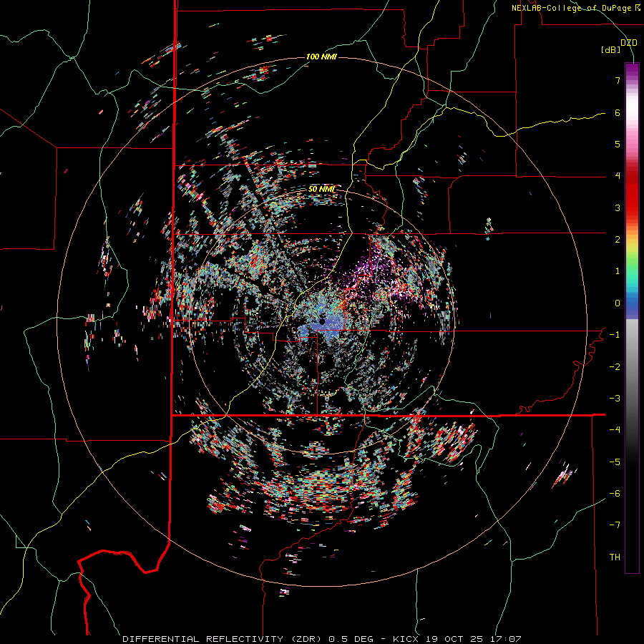Click the [dB] unit label
This screenshot has width=644, height=644.
(x=610, y=49)
